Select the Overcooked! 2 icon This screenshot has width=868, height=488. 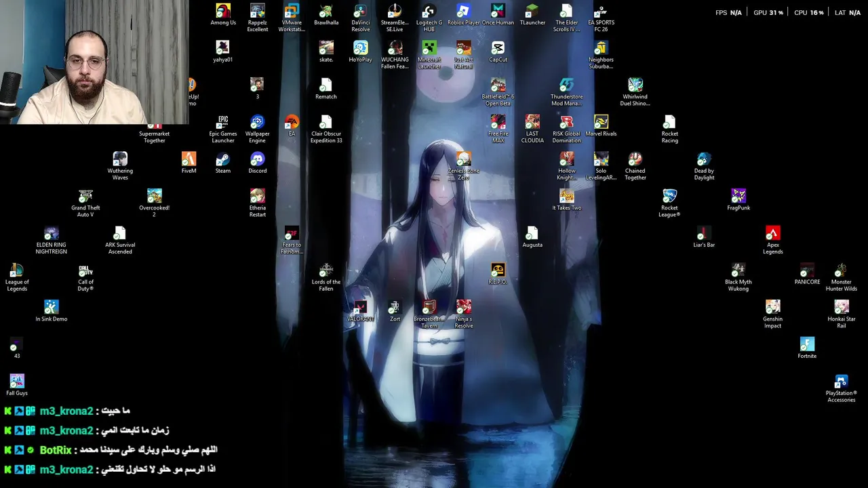[x=154, y=203]
